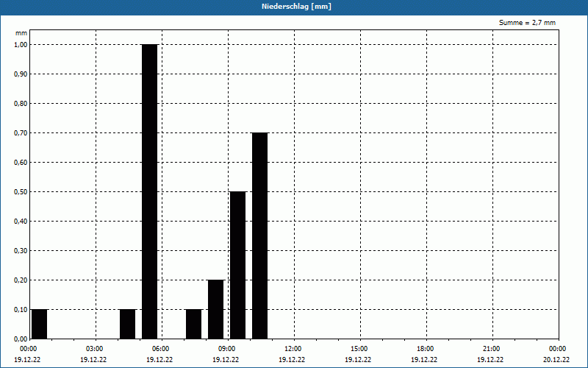Select the "1,00" y-axis label
The image size is (588, 368).
pyautogui.click(x=21, y=44)
